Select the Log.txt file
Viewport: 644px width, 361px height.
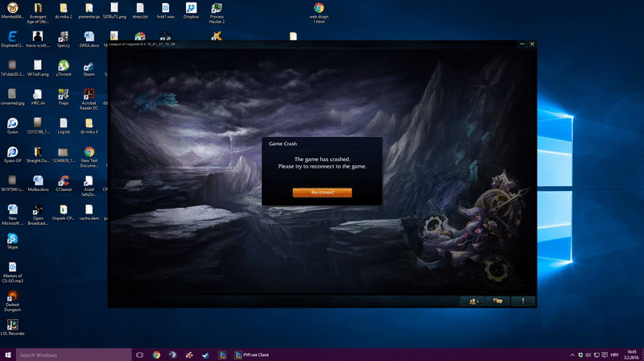[x=64, y=126]
